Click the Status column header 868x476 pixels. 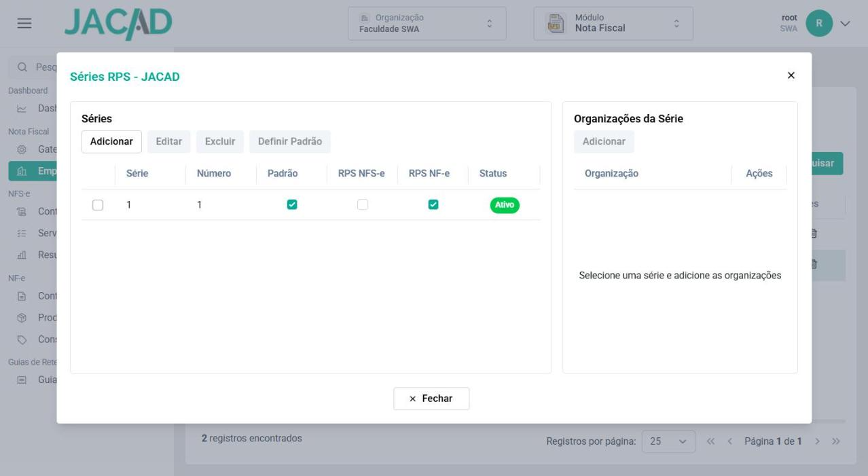(x=493, y=173)
